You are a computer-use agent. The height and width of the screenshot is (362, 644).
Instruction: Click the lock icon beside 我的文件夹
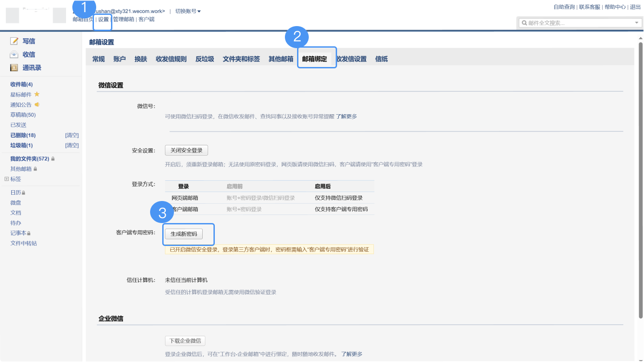(x=53, y=159)
